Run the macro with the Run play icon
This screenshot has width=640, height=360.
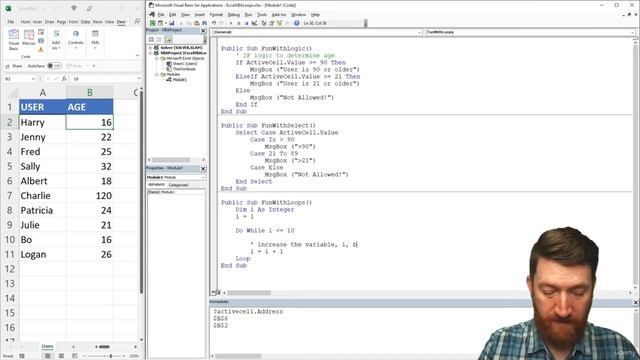tap(231, 23)
